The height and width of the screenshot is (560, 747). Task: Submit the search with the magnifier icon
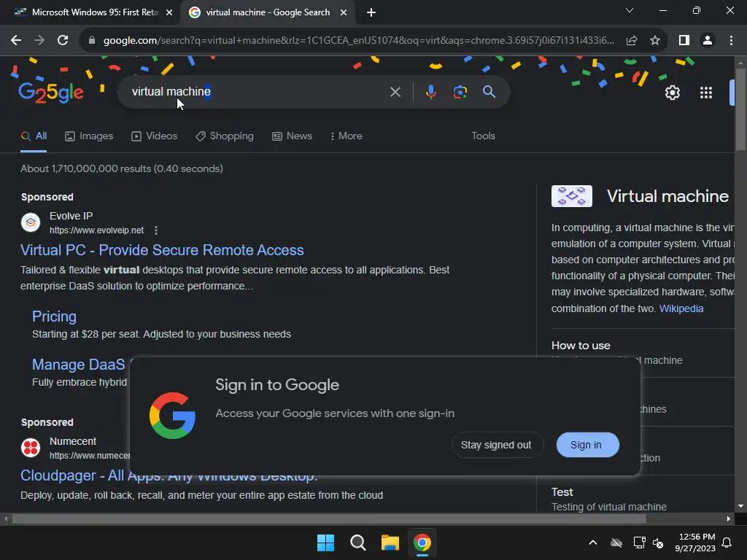[489, 92]
